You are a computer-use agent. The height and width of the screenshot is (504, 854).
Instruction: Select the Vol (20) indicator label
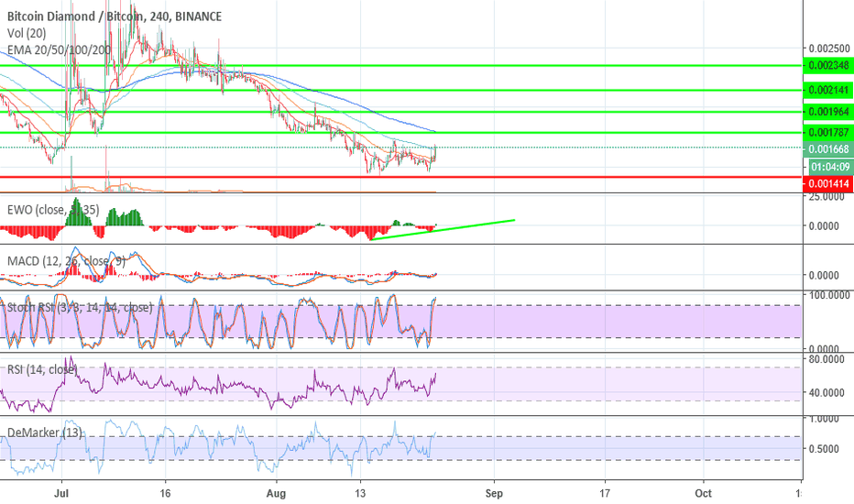(x=27, y=33)
